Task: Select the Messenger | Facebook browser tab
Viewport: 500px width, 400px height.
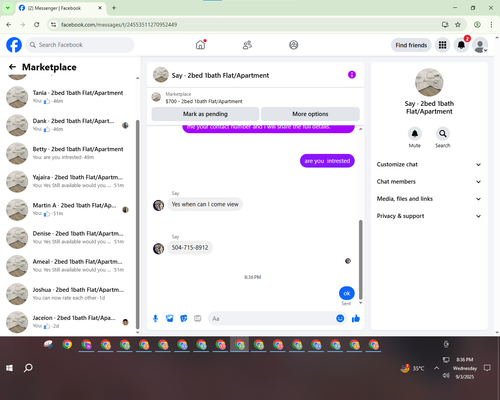Action: coord(60,8)
